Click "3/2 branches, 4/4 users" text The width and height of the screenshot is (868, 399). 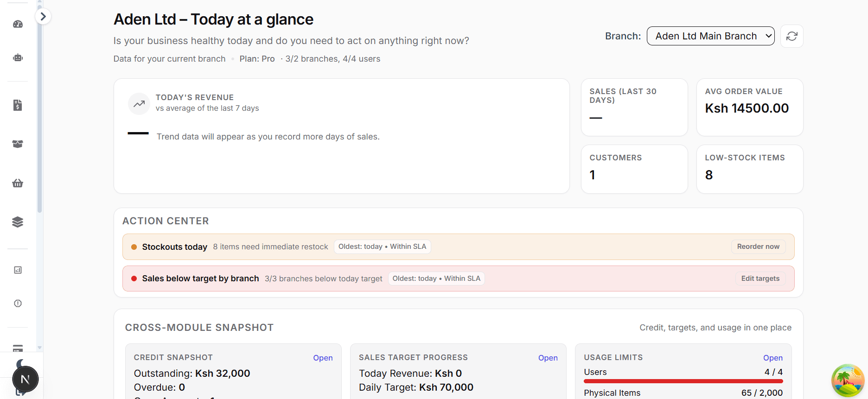point(333,59)
